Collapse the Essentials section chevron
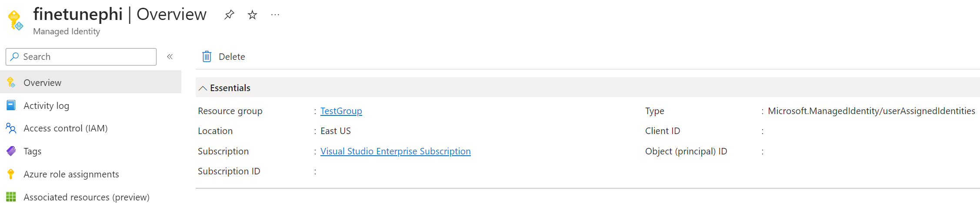The height and width of the screenshot is (203, 980). pos(203,88)
